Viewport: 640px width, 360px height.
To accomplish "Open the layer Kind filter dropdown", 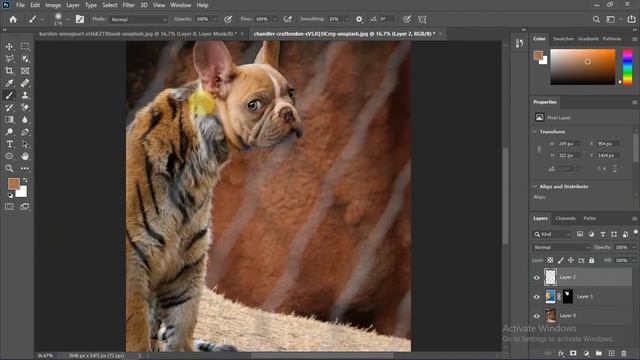I will point(552,234).
